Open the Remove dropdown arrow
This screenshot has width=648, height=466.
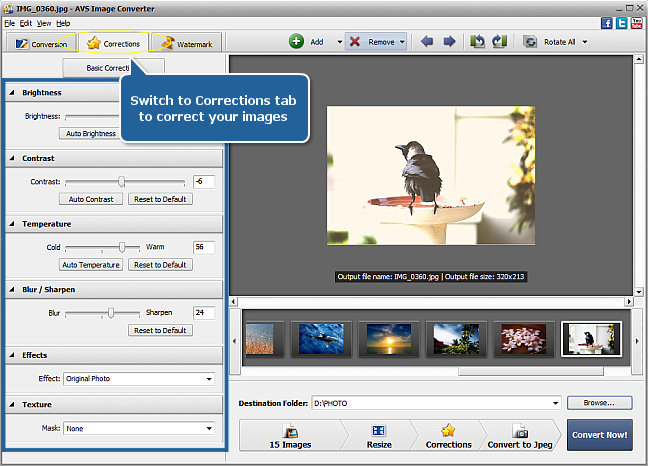pyautogui.click(x=402, y=42)
